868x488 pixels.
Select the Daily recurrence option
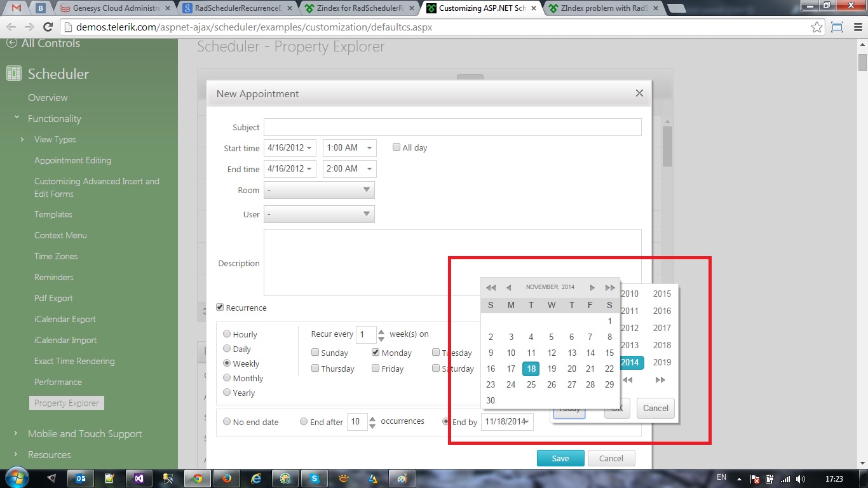click(227, 349)
